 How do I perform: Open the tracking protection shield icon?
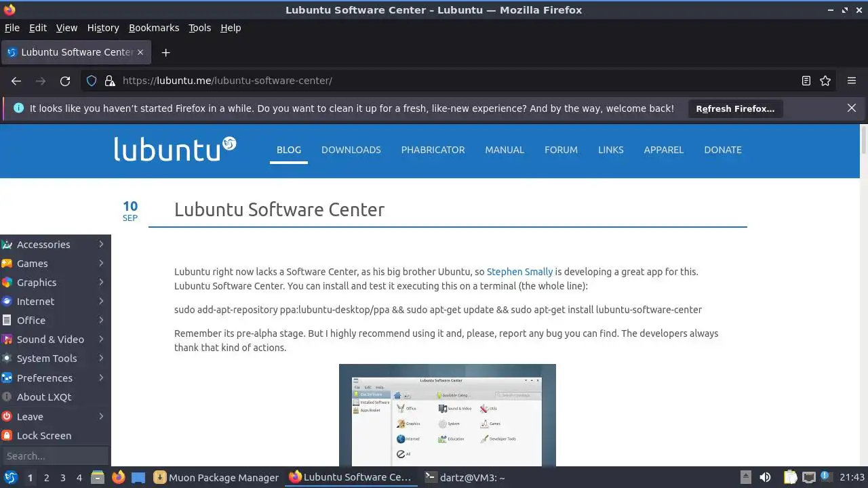(92, 81)
